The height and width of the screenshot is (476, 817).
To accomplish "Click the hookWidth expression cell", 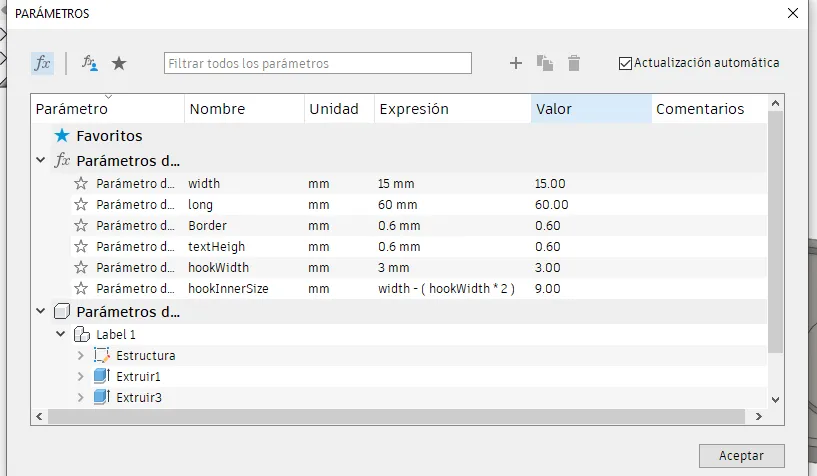I will [394, 268].
